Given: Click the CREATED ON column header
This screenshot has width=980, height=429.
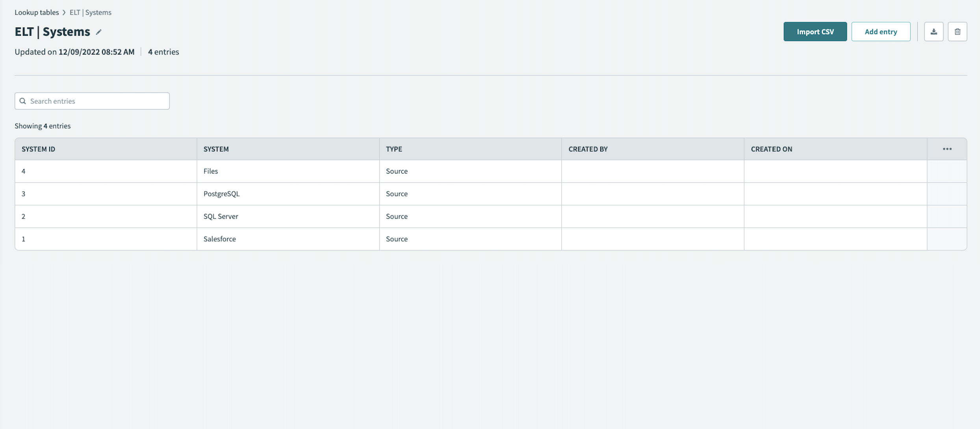Looking at the screenshot, I should [770, 149].
